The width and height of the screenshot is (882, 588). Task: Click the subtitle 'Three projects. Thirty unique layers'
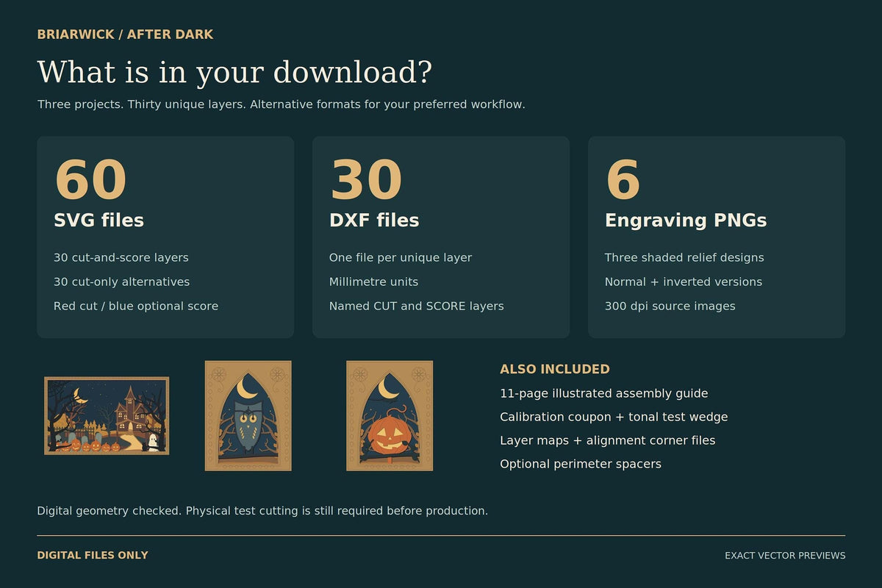142,104
